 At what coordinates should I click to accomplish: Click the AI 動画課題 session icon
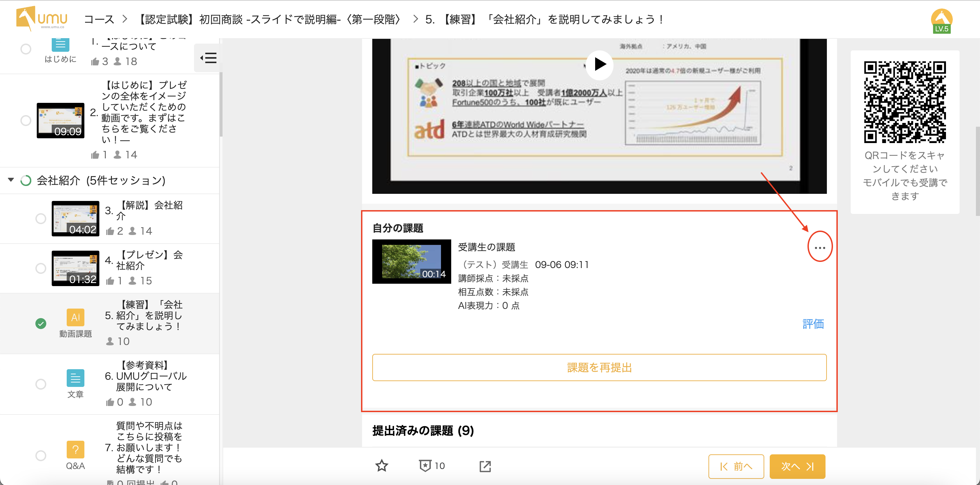coord(75,317)
